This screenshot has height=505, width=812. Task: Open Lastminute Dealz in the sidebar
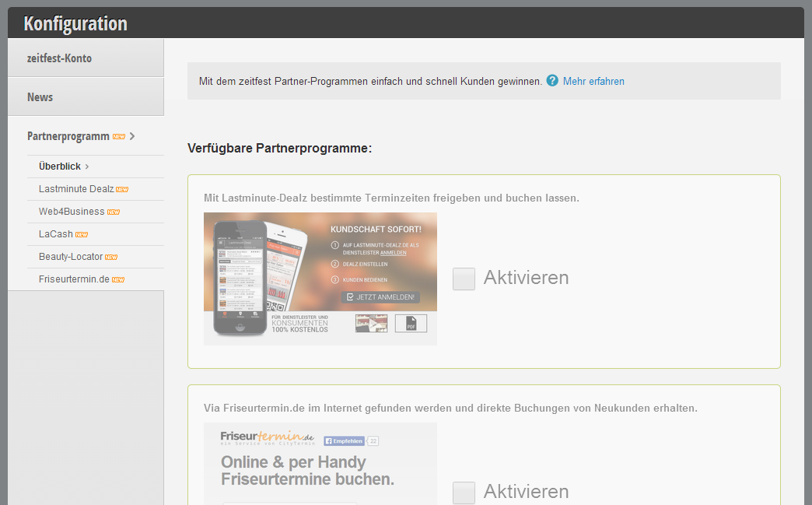tap(76, 189)
